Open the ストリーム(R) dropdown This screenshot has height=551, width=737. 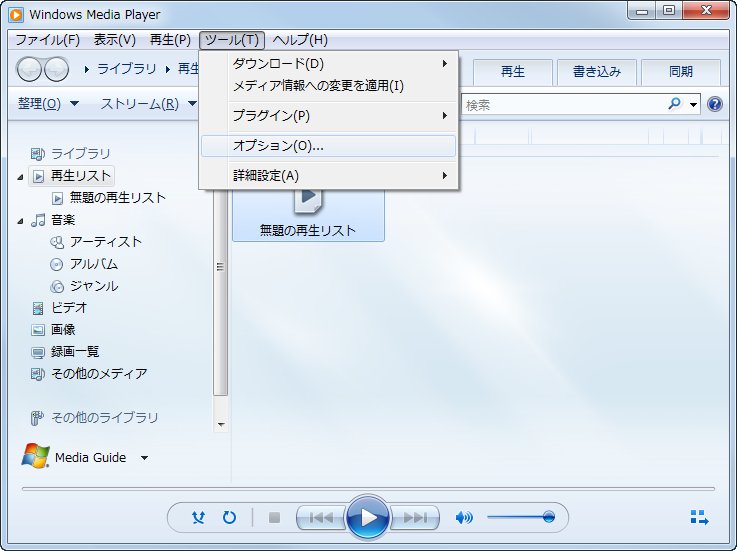148,104
